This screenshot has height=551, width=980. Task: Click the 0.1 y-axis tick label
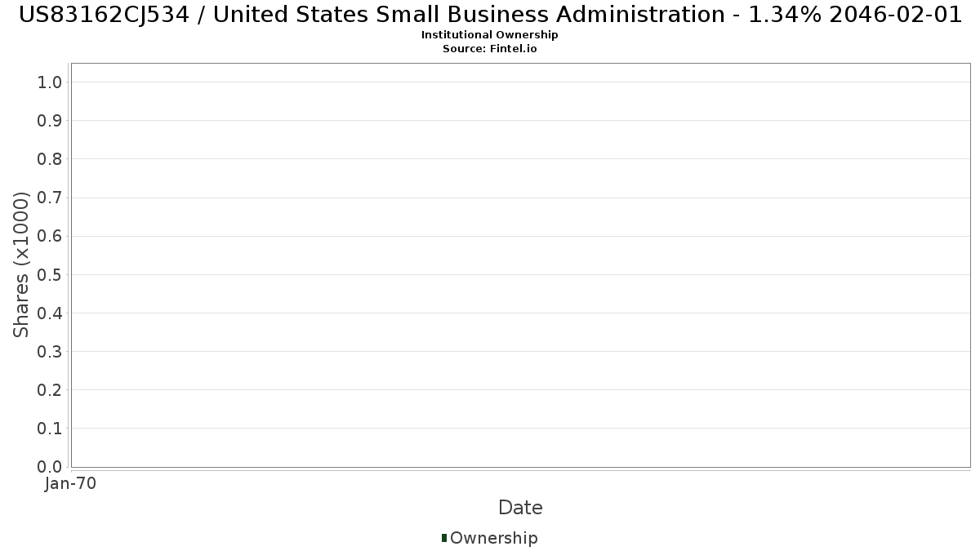(x=50, y=429)
